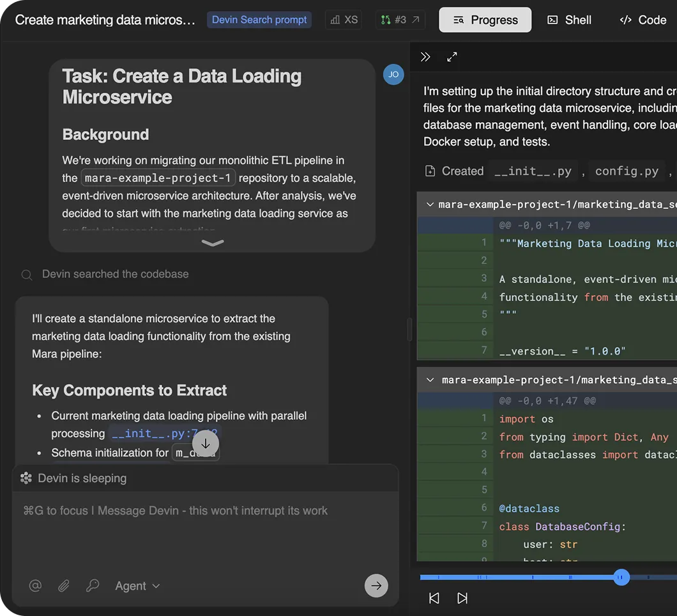Collapse the first marketing_data __init__ diff
Image resolution: width=677 pixels, height=616 pixels.
pos(430,204)
